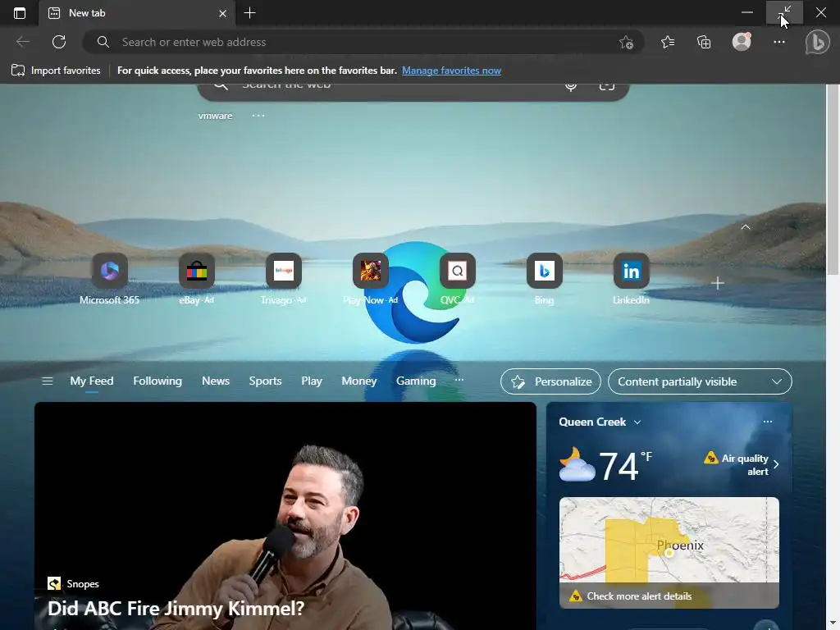Screen dimensions: 840x630
Task: Switch to Money tab
Action: click(359, 381)
